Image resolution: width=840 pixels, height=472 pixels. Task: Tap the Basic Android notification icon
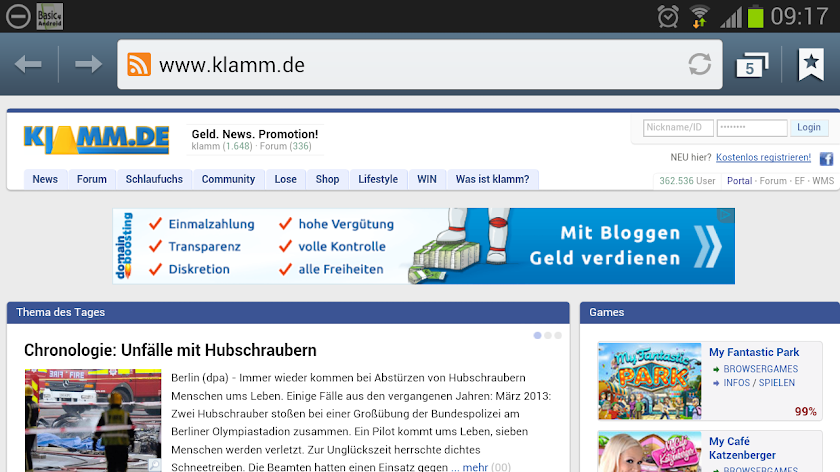point(50,16)
